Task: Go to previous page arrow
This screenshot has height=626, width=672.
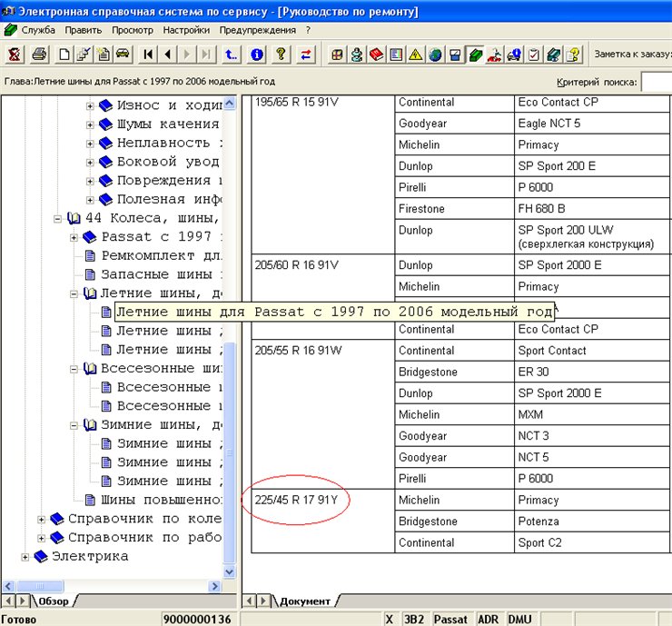Action: tap(168, 55)
